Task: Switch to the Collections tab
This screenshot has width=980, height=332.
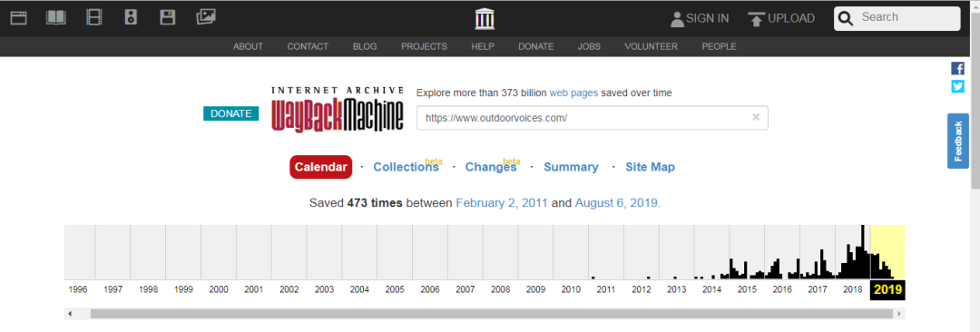Action: click(406, 167)
